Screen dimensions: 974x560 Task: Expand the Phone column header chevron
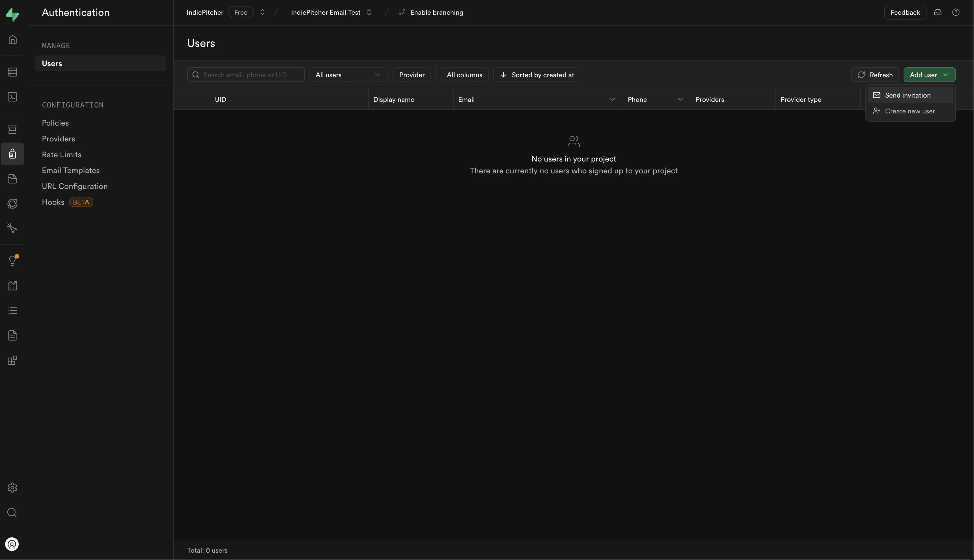680,99
